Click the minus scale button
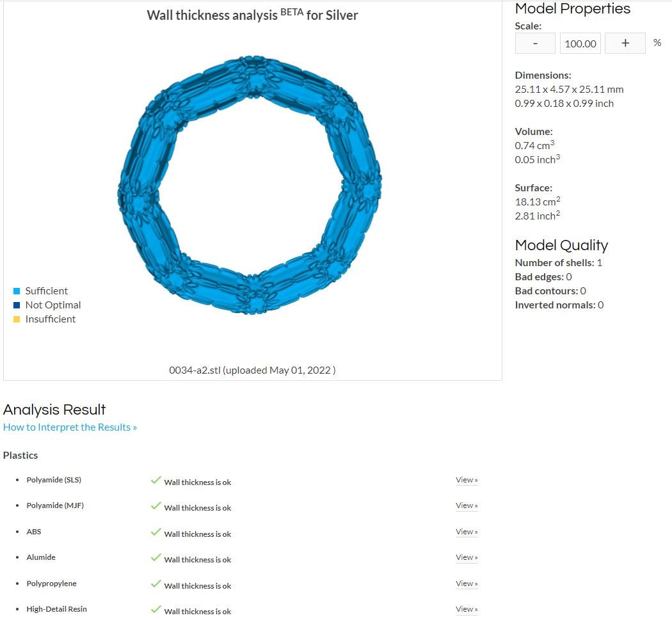Viewport: 672px width, 620px height. point(535,44)
